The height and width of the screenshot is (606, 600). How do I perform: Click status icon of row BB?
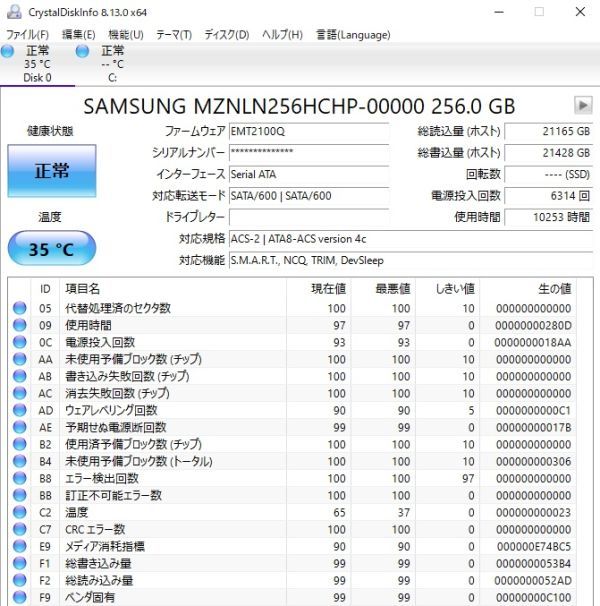(19, 495)
